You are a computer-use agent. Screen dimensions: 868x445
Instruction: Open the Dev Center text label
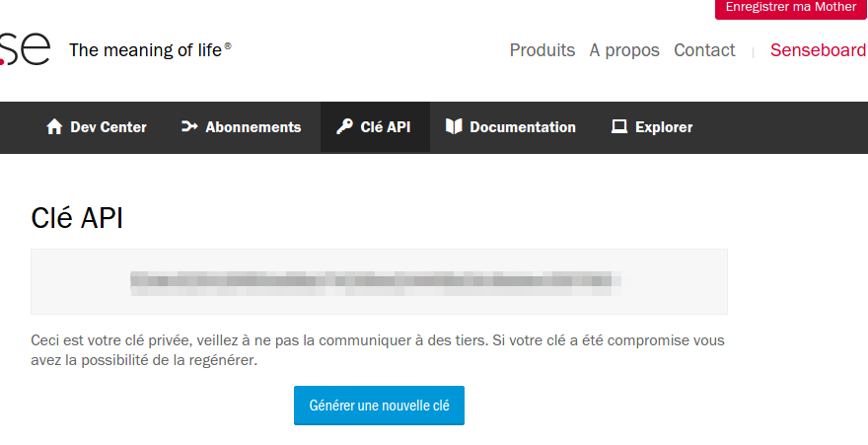point(108,127)
